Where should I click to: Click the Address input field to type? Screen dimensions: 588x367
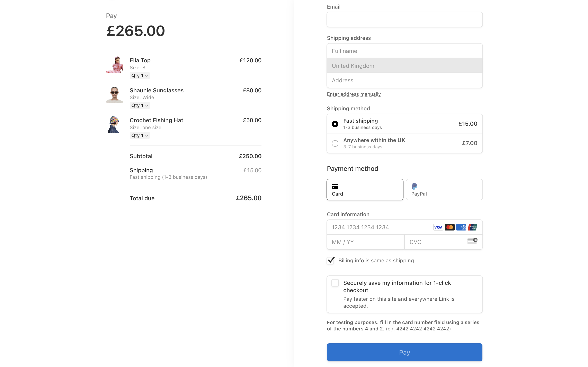tap(404, 80)
